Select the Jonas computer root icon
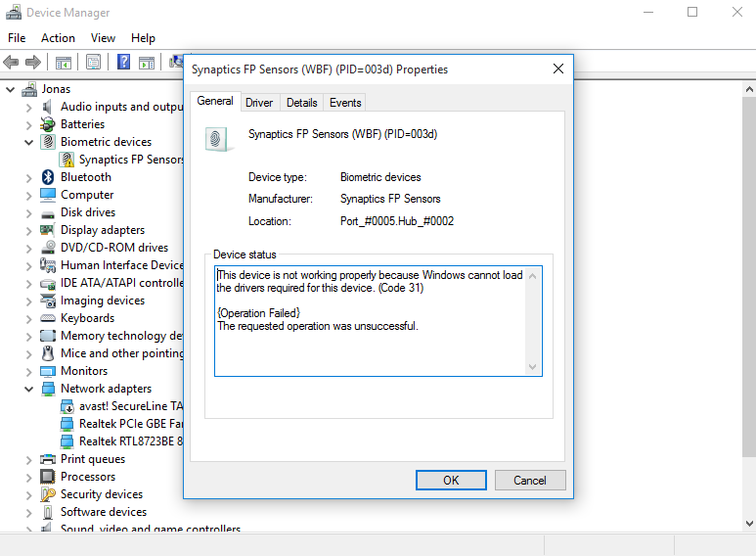 click(x=29, y=89)
